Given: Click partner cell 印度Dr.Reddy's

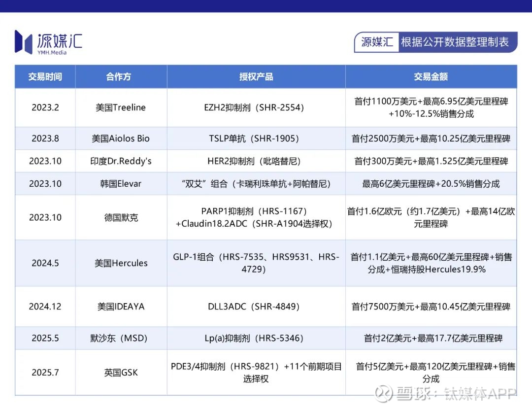Looking at the screenshot, I should (x=121, y=161).
